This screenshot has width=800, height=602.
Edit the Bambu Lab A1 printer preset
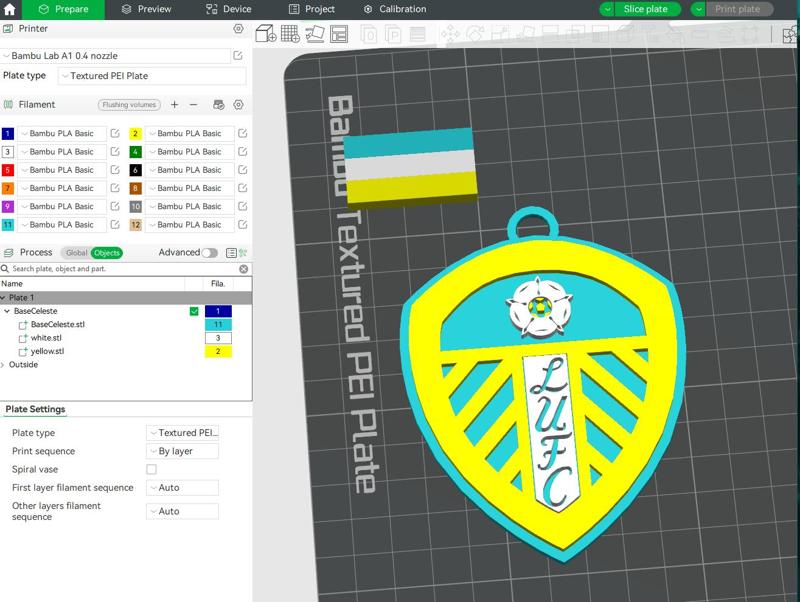[x=238, y=55]
